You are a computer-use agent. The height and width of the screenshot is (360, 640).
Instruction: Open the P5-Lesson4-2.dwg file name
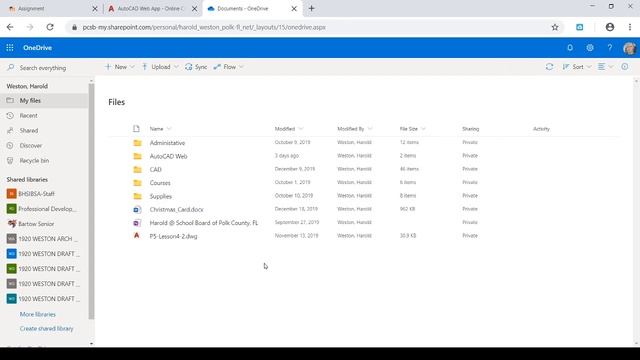pyautogui.click(x=173, y=236)
